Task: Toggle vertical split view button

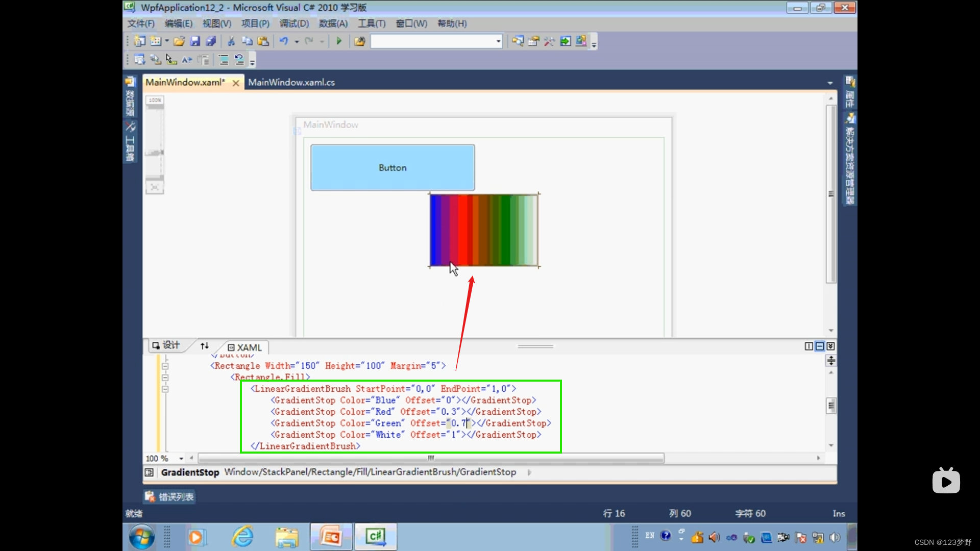Action: coord(809,346)
